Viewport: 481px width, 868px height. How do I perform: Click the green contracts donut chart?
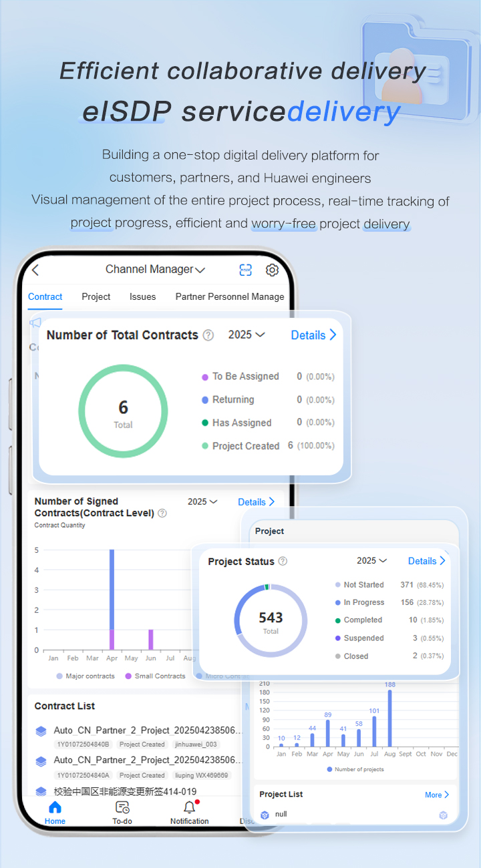123,413
